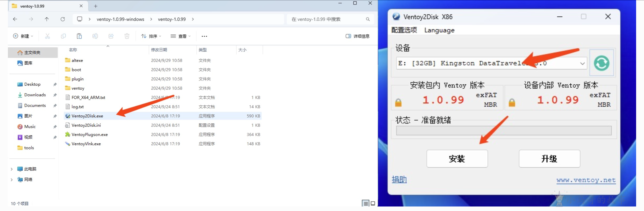Open the 捐助 donate link

click(399, 179)
